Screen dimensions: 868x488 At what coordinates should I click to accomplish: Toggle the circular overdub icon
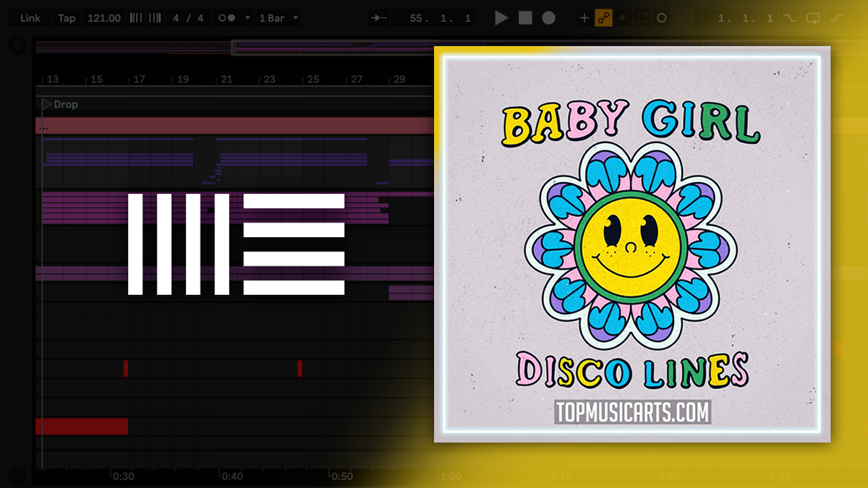661,17
